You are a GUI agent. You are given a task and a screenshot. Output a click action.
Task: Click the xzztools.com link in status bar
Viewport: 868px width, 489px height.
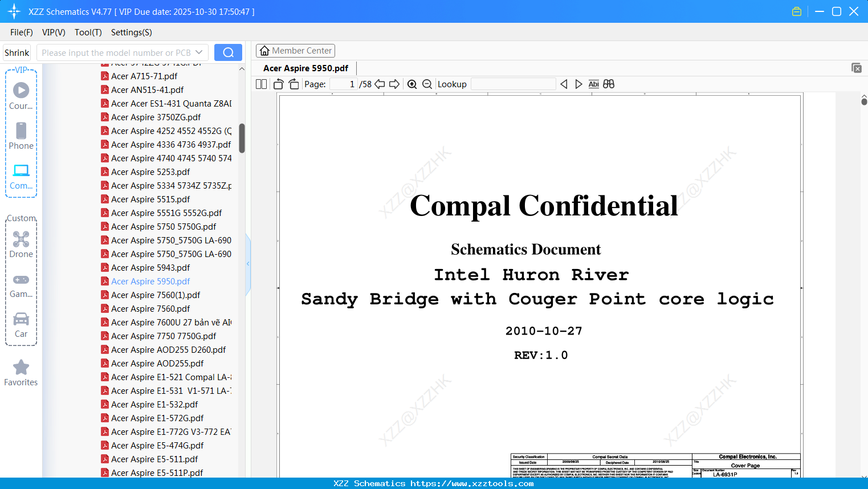[472, 483]
